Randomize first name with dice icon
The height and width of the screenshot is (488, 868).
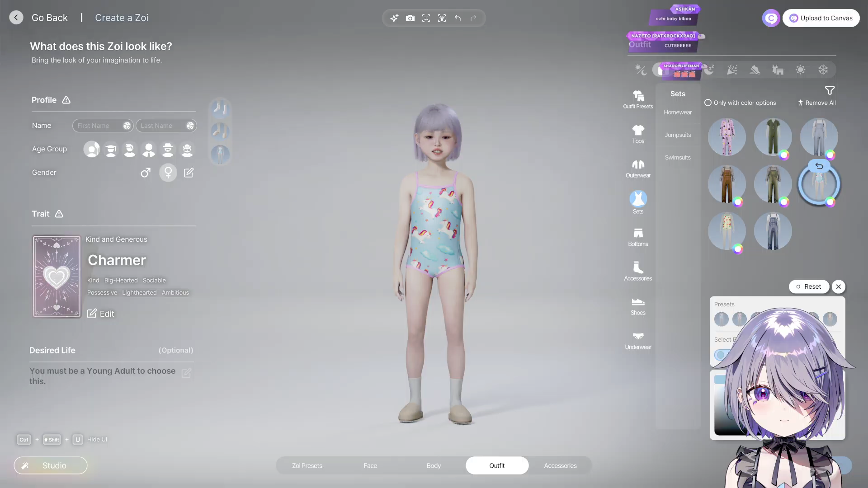(x=127, y=126)
